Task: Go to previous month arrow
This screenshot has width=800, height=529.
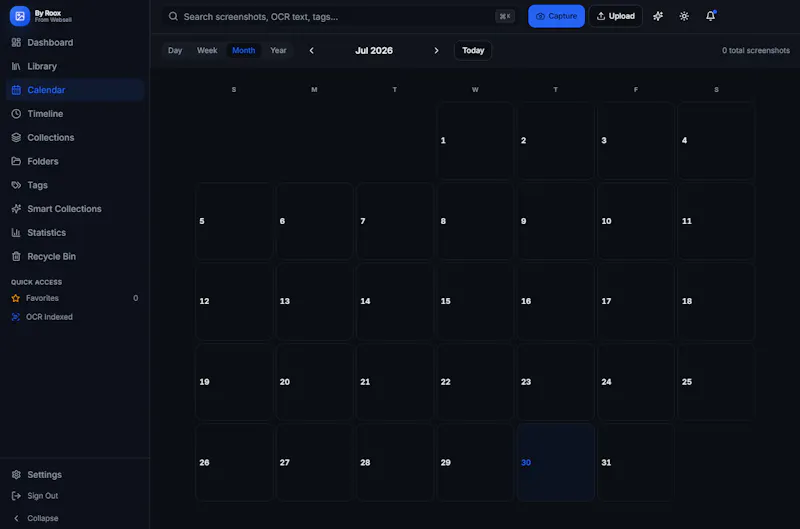Action: pyautogui.click(x=312, y=51)
